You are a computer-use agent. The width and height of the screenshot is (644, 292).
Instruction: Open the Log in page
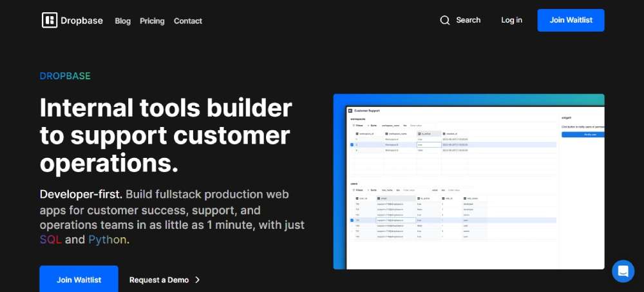[x=512, y=20]
